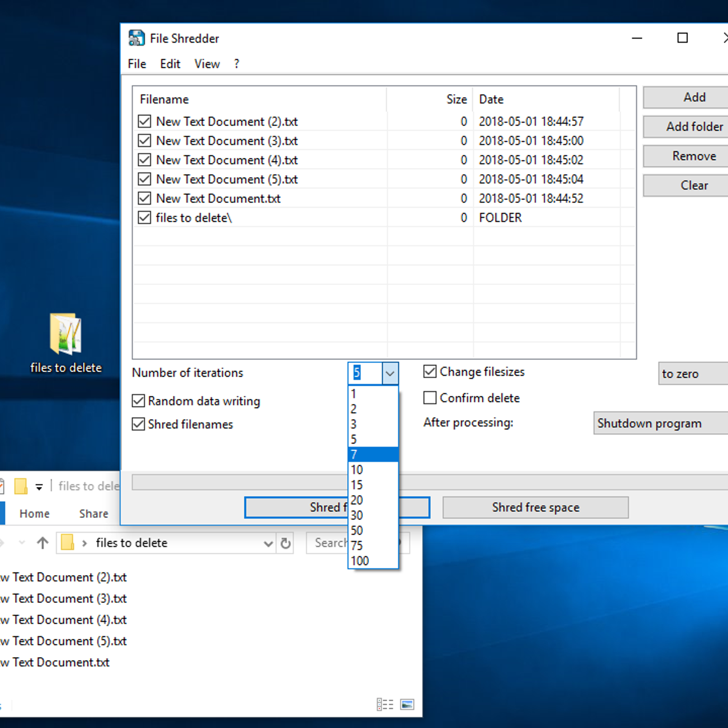Image resolution: width=728 pixels, height=728 pixels.
Task: Click the folder icon in Explorer title bar
Action: tap(20, 486)
